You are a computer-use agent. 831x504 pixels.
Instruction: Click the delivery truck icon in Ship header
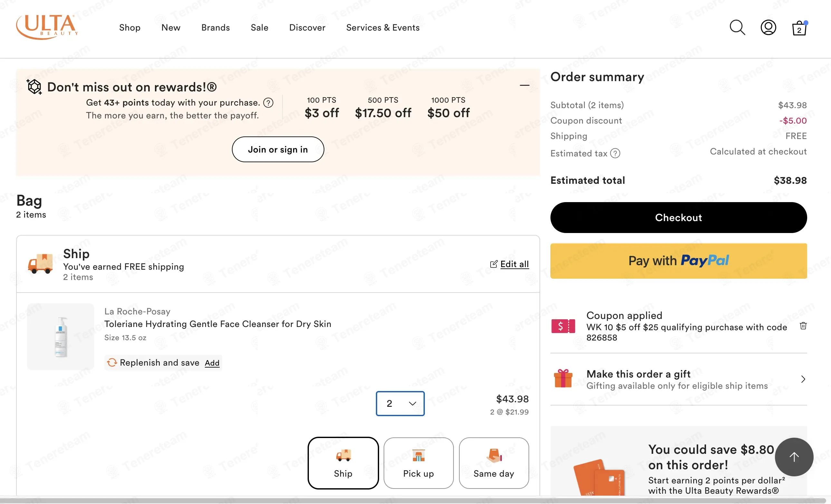[x=41, y=264]
